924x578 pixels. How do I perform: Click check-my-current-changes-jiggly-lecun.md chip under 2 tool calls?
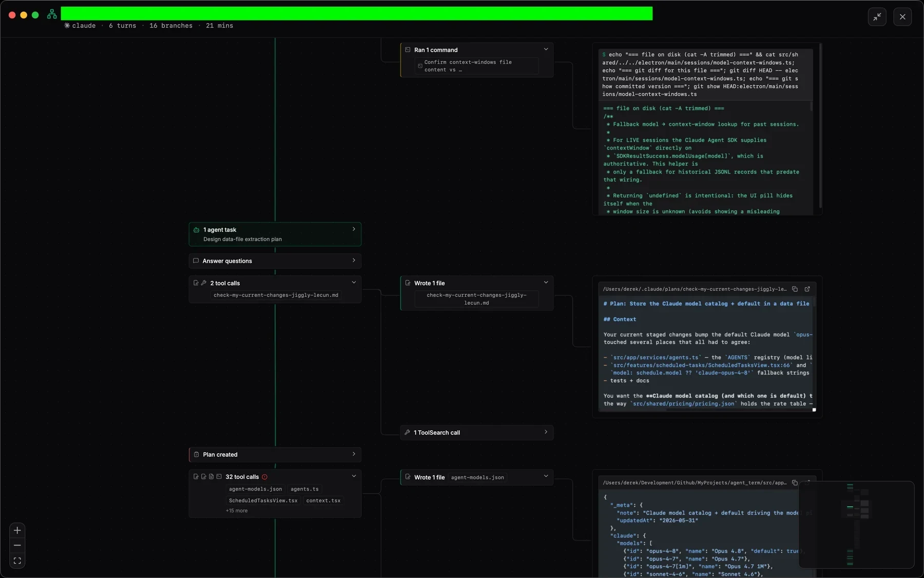pyautogui.click(x=276, y=295)
